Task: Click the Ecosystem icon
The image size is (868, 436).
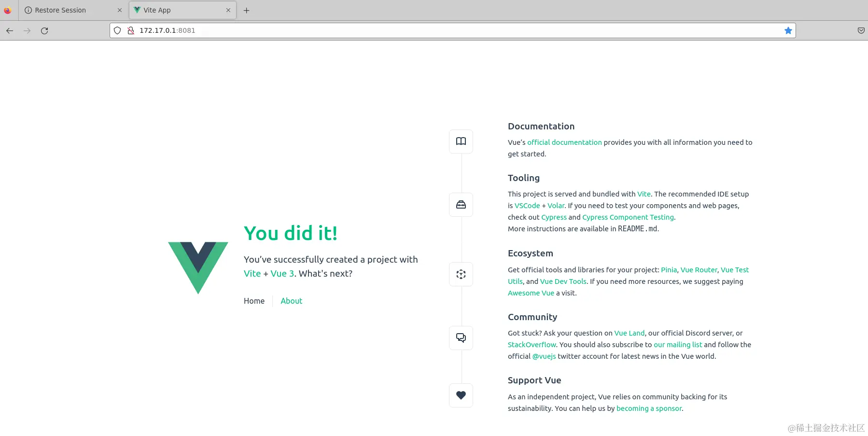Action: click(x=461, y=274)
